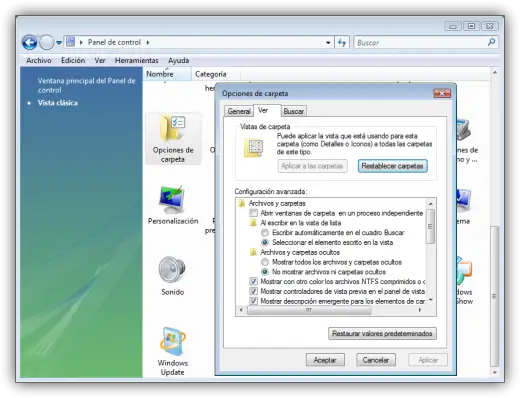Click the Control Panel window scroll up arrow
This screenshot has height=398, width=520.
(x=495, y=72)
